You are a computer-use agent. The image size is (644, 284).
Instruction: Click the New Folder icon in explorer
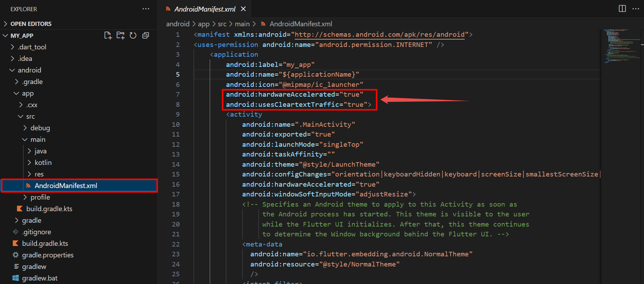pos(121,35)
